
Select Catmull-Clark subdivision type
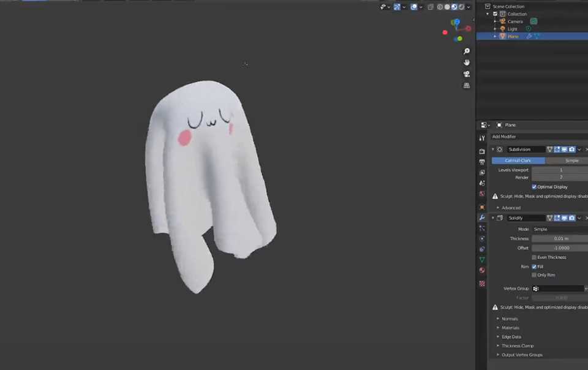pos(518,160)
